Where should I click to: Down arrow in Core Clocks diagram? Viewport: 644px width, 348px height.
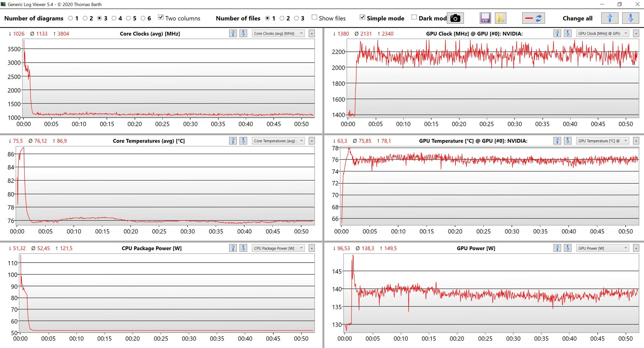[243, 33]
